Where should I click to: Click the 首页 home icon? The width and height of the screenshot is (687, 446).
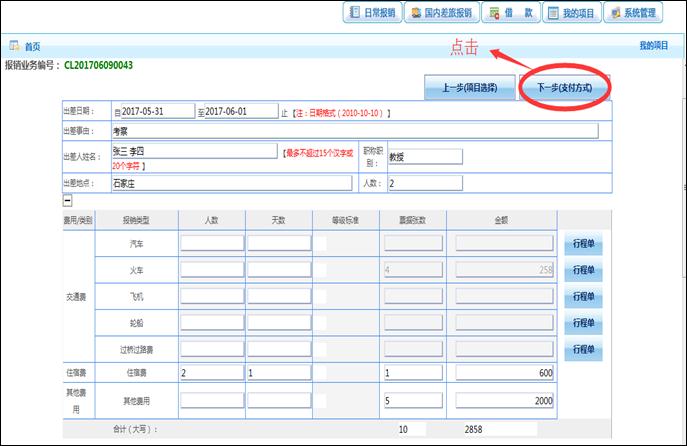tap(15, 46)
